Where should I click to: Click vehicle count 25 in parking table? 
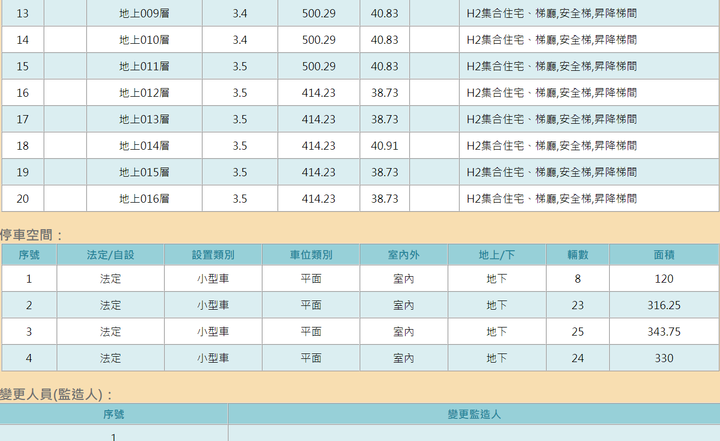[x=578, y=332]
